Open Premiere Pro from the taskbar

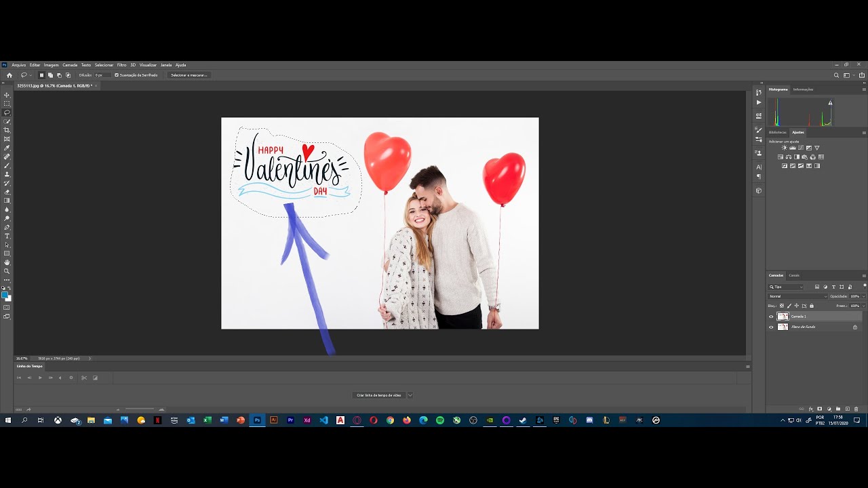(x=290, y=420)
